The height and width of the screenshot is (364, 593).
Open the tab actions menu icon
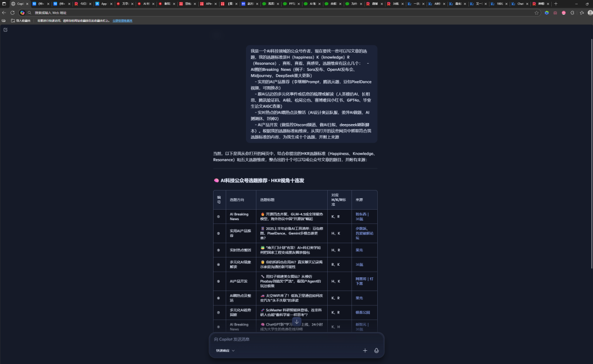tap(4, 4)
